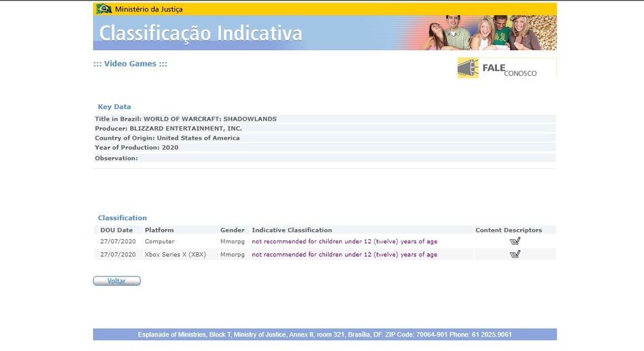Click the Classificação Indicativa banner title
Image resolution: width=644 pixels, height=351 pixels.
point(201,33)
